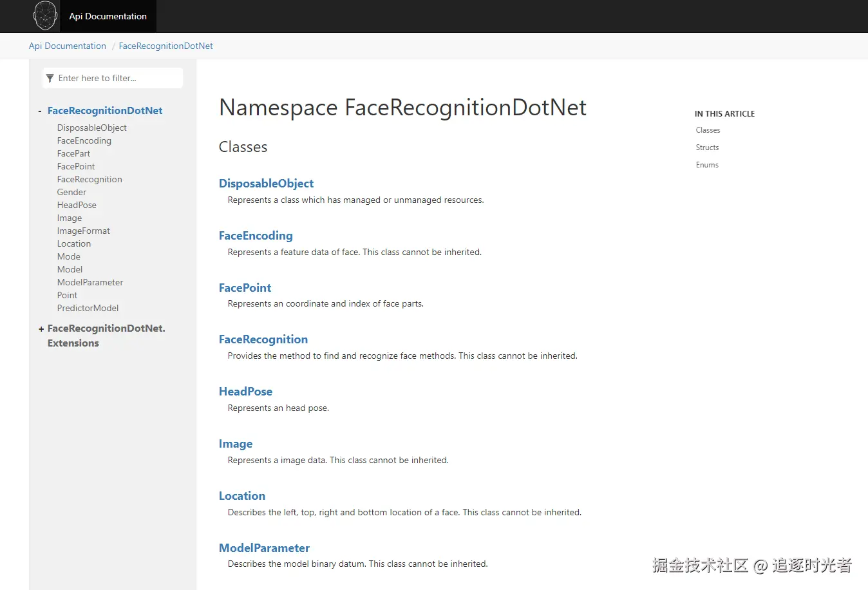The image size is (868, 590).
Task: Open the Api Documentation header tab
Action: click(x=108, y=16)
